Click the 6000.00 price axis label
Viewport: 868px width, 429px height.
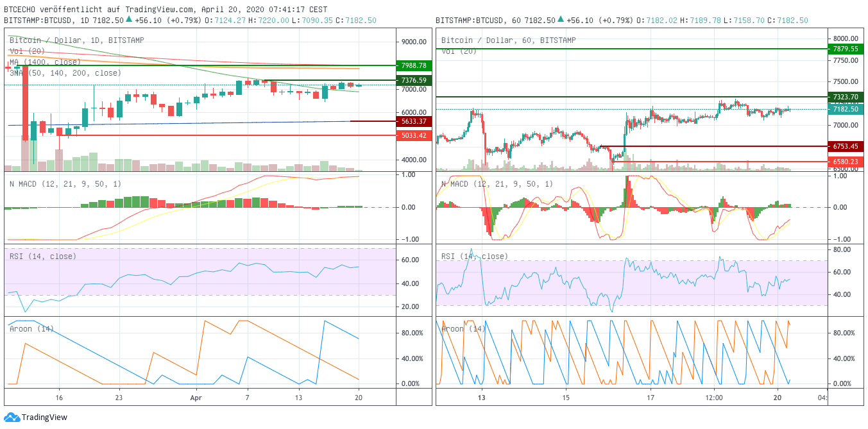[x=414, y=112]
